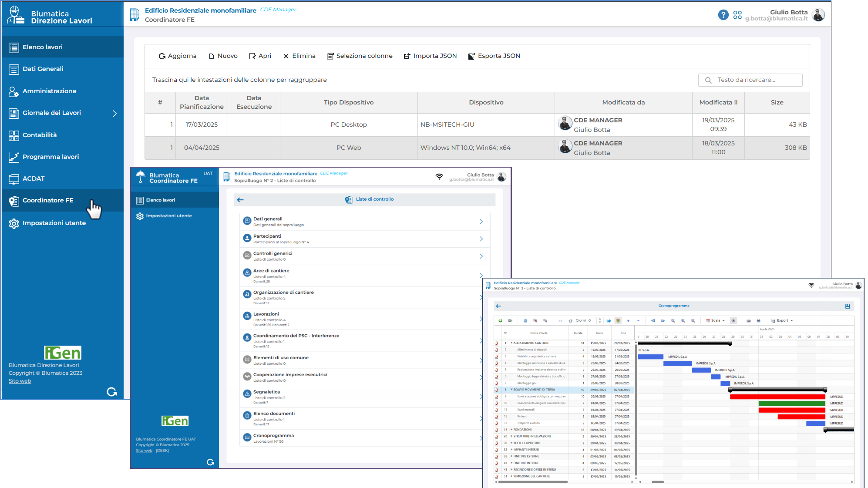Click the refresh icon at the bottom of the Coordinatore FE sidebar

tap(211, 462)
